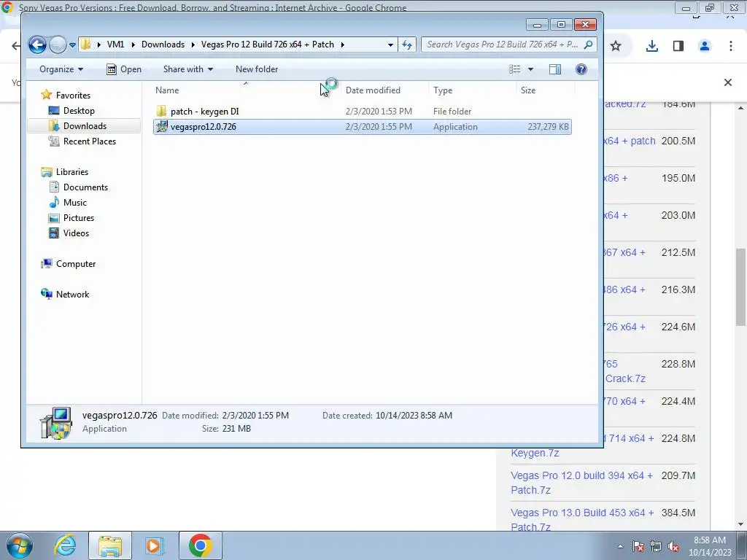Open Chrome three-dot menu
747x560 pixels.
pos(731,46)
